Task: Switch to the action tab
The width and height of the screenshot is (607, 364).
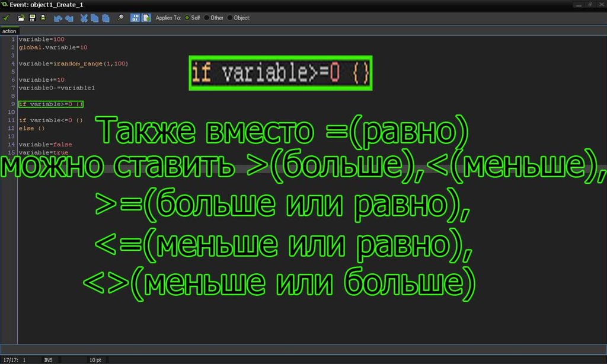Action: pos(9,31)
